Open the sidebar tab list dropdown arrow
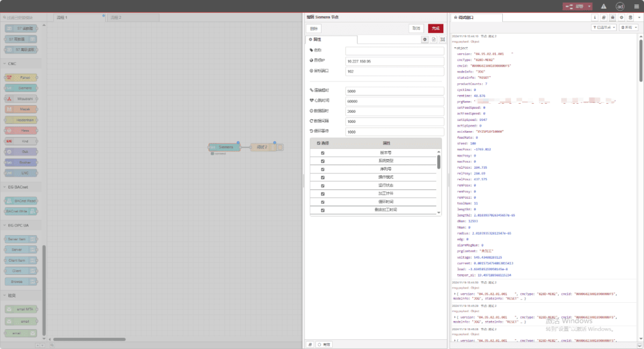This screenshot has width=644, height=349. pos(639,18)
